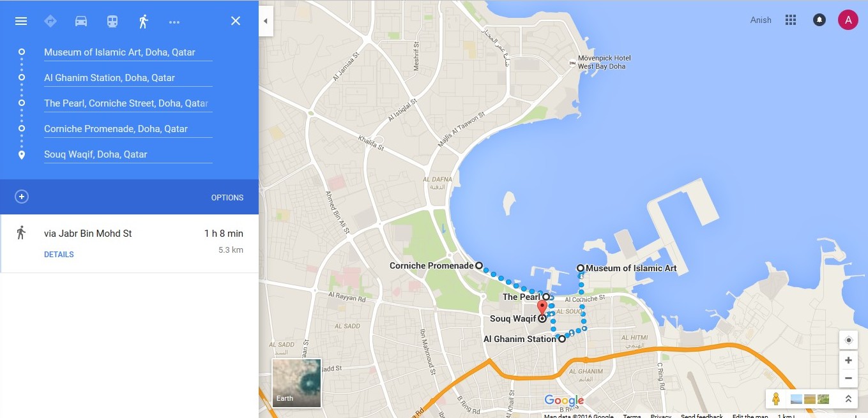Collapse the side panel arrow
Viewport: 868px width, 418px height.
point(266,21)
